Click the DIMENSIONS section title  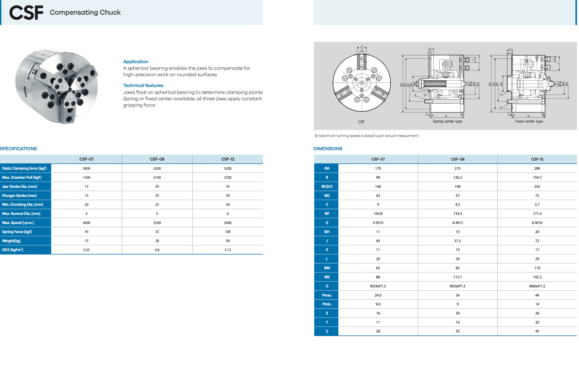[328, 149]
